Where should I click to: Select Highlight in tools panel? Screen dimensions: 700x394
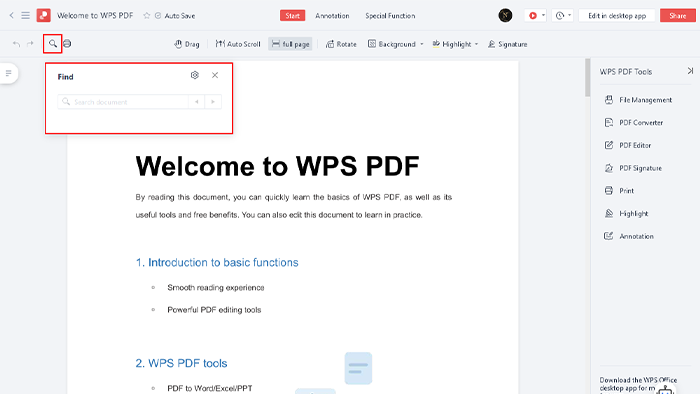(626, 214)
